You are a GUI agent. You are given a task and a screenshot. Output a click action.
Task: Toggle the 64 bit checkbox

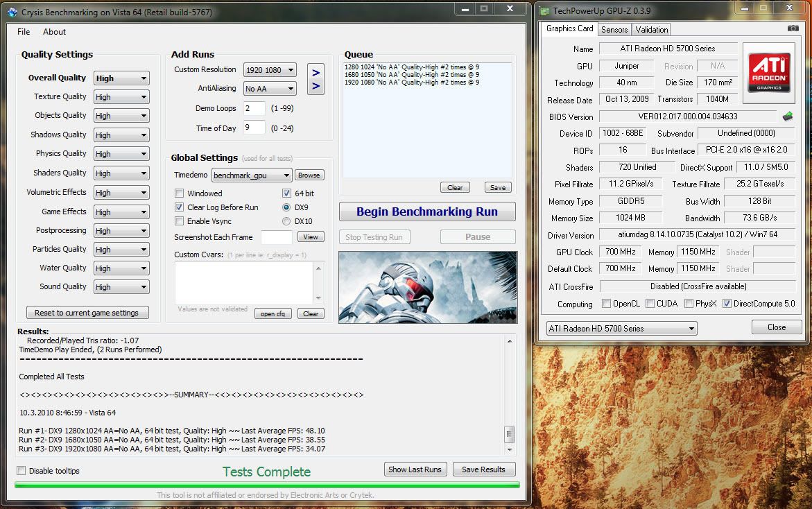(x=286, y=193)
